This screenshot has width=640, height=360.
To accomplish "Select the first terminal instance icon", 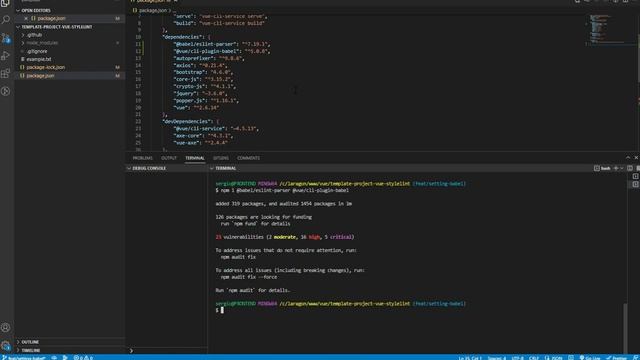I will tap(636, 176).
